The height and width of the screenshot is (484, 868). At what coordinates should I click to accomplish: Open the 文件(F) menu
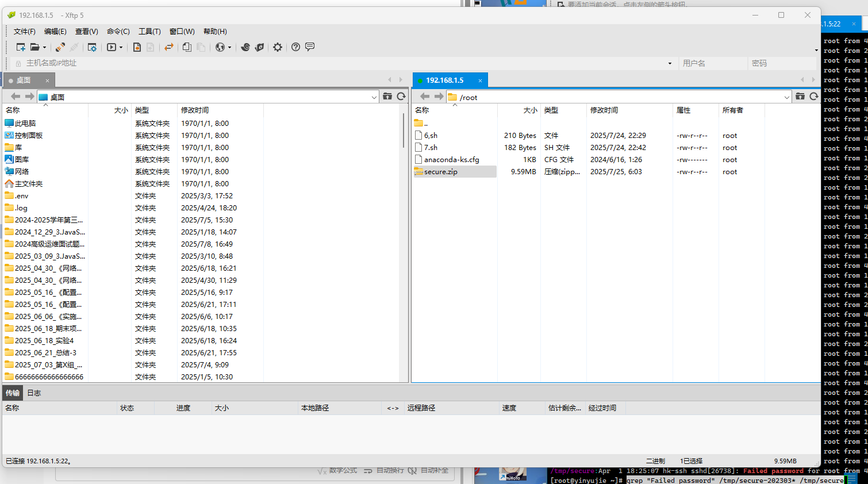[x=25, y=32]
